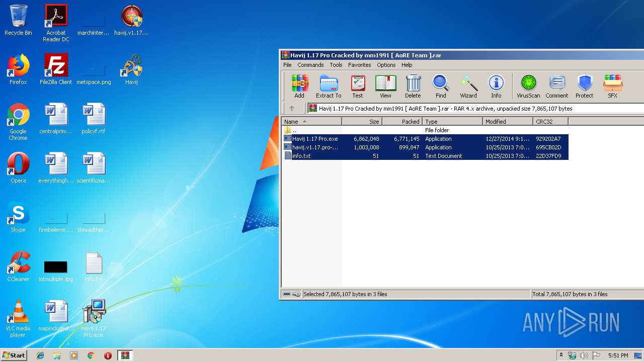Image resolution: width=644 pixels, height=362 pixels.
Task: Select the CCleaner desktop icon
Action: click(18, 266)
